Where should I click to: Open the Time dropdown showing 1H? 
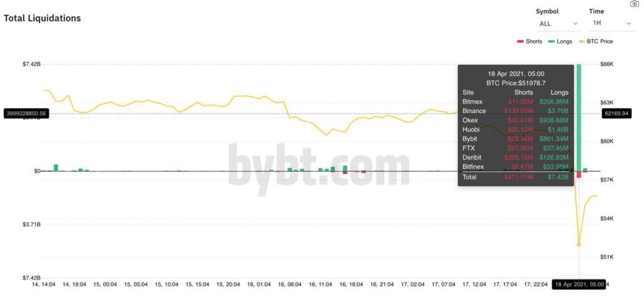(x=611, y=23)
